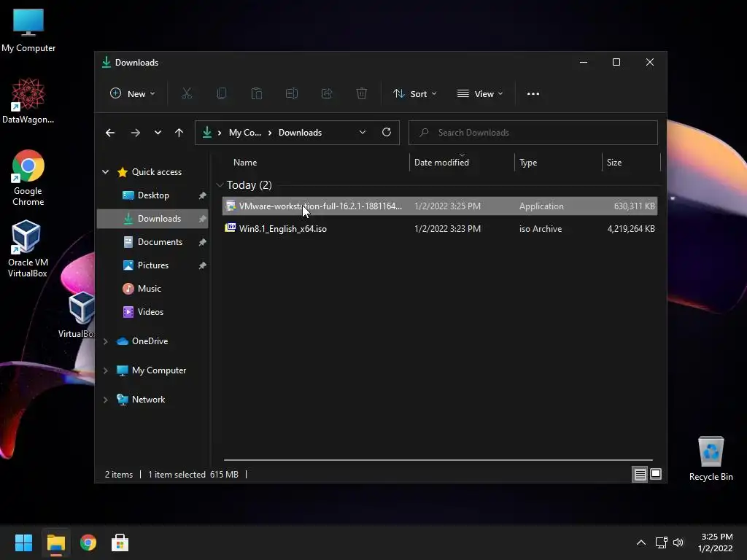Image resolution: width=747 pixels, height=560 pixels.
Task: Go forward with the right arrow
Action: (x=135, y=133)
